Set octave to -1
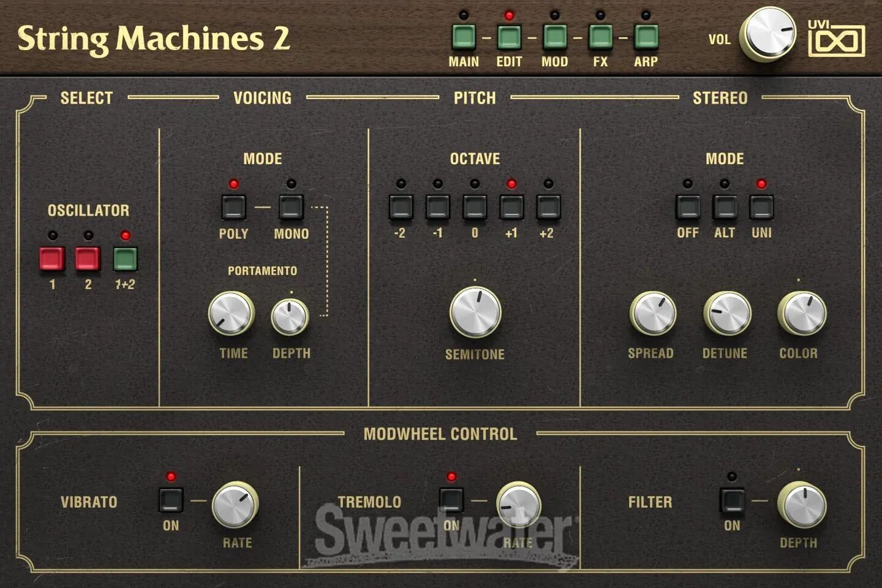The width and height of the screenshot is (882, 588). point(437,207)
